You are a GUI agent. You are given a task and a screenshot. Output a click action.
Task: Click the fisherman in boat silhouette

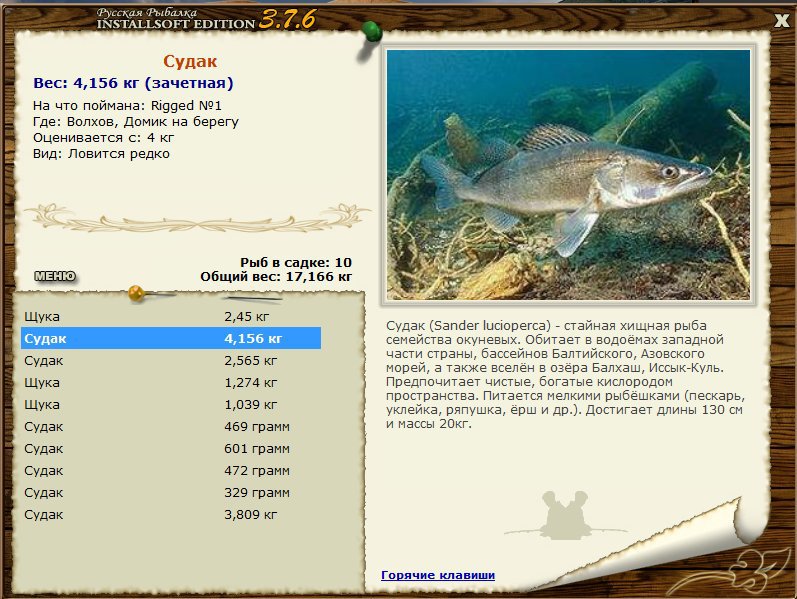tap(564, 515)
